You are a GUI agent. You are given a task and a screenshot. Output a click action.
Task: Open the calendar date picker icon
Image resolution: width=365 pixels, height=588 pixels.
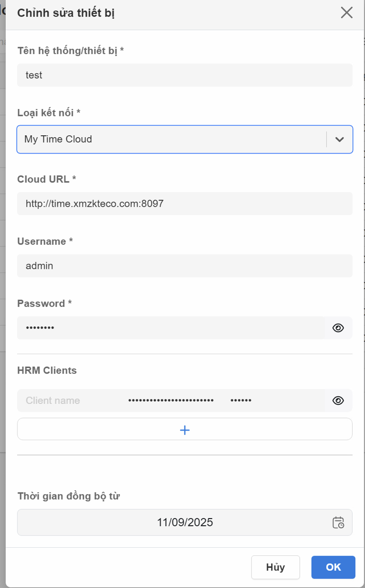tap(339, 522)
